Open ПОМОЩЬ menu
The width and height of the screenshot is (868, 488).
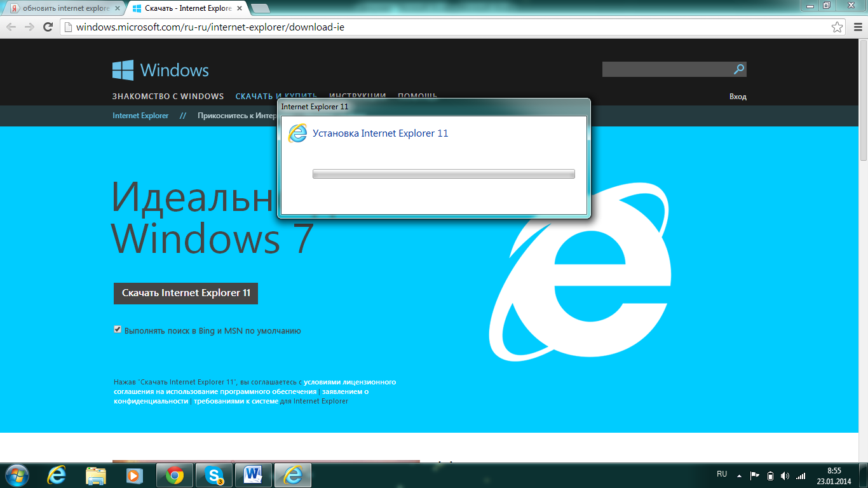pyautogui.click(x=417, y=97)
